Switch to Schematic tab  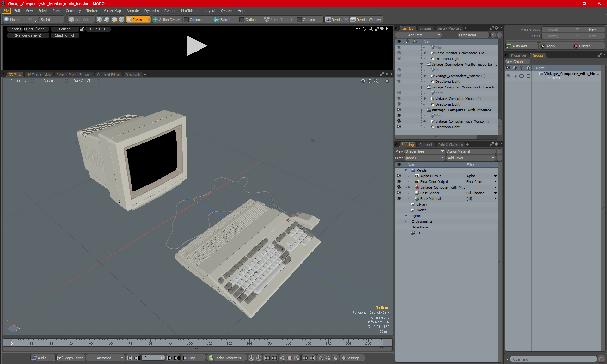tap(133, 75)
